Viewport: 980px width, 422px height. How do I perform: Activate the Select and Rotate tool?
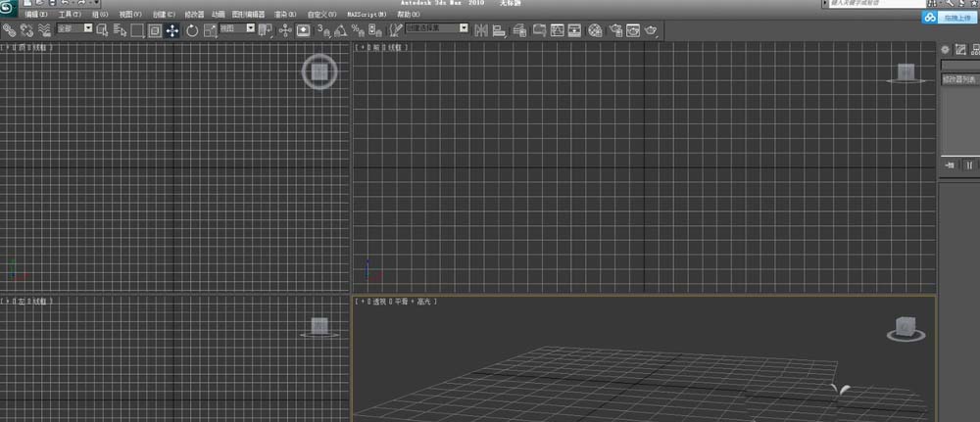[192, 30]
